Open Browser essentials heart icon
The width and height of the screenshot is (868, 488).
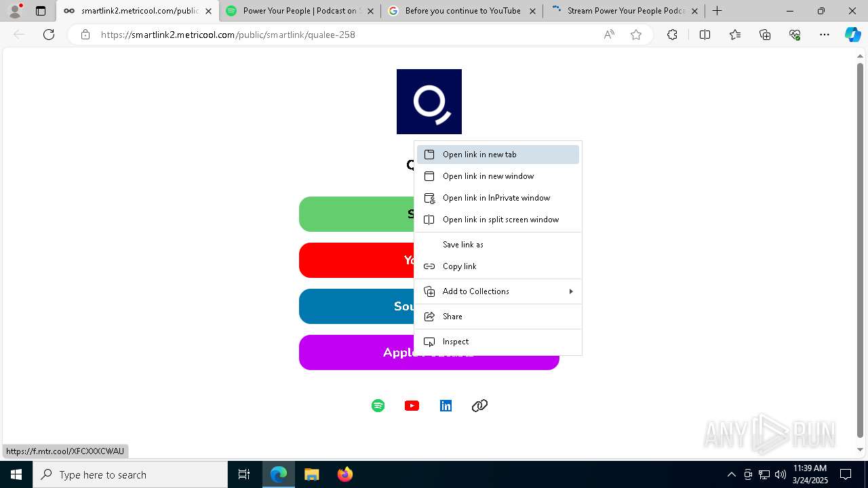[x=795, y=35]
